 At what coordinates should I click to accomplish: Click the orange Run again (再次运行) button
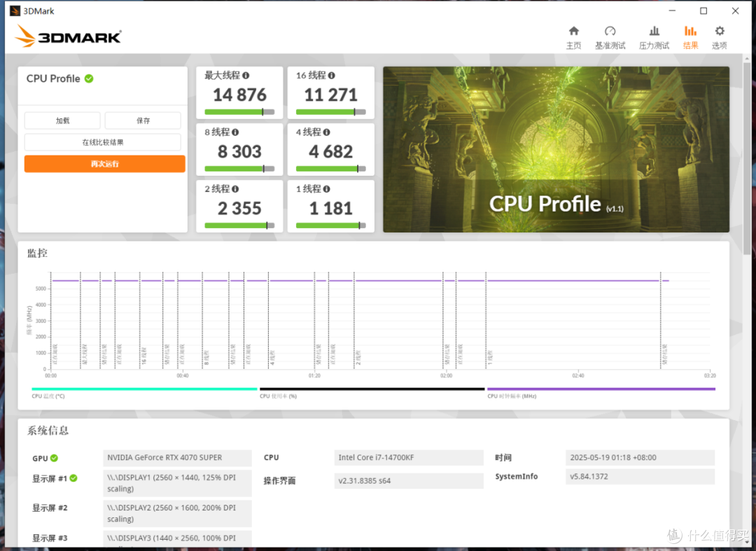[x=104, y=164]
